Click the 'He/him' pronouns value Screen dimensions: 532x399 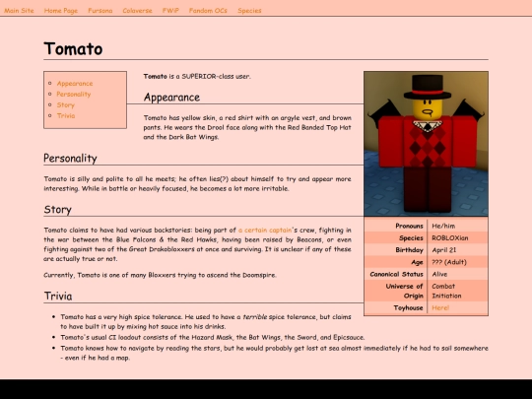click(443, 226)
